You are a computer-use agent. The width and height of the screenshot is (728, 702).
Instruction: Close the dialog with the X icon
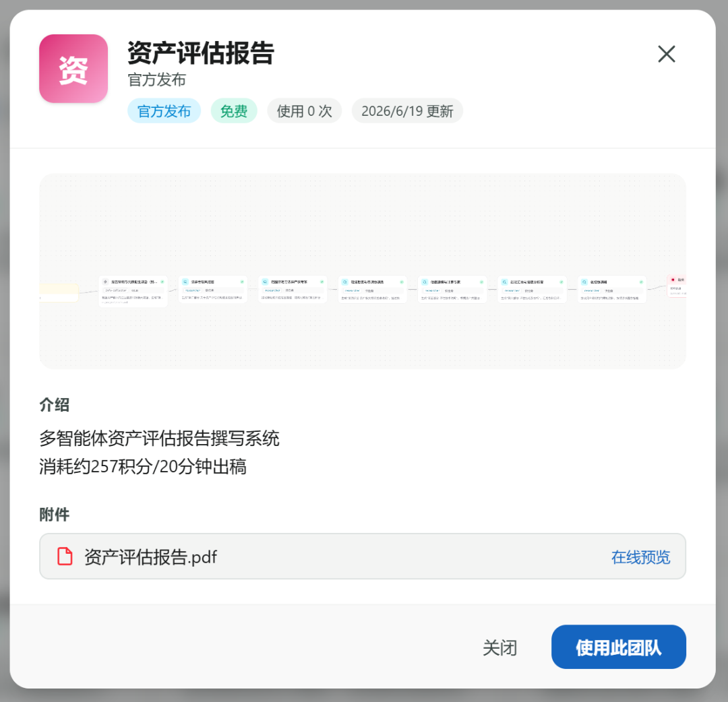pos(666,55)
